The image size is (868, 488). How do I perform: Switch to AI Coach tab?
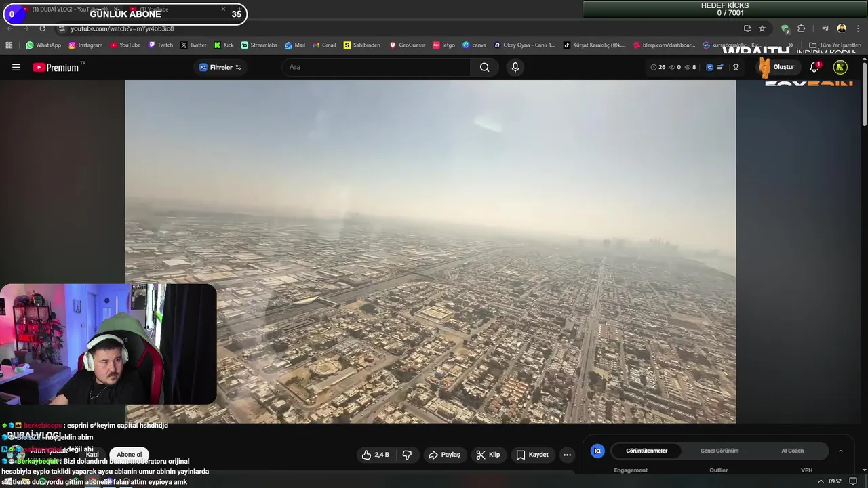(x=792, y=451)
